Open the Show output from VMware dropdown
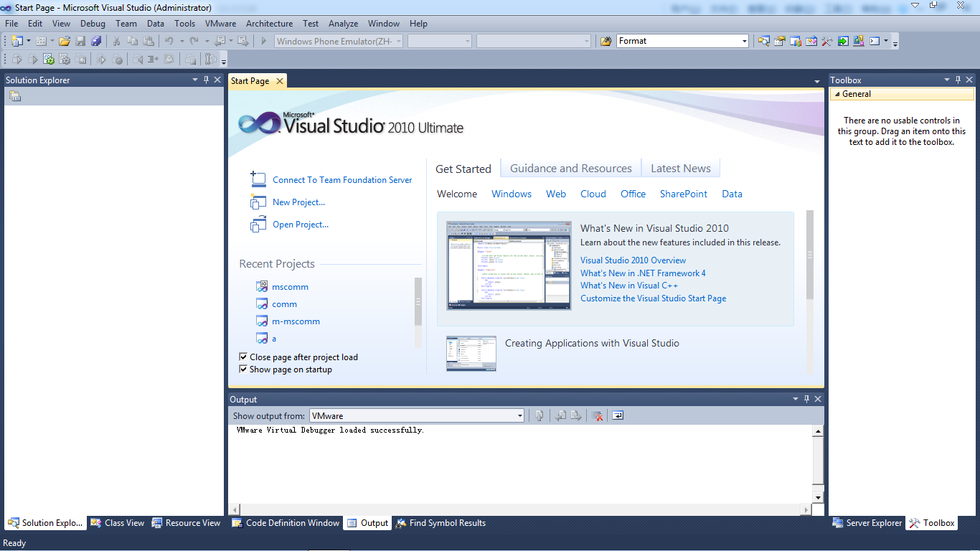The image size is (980, 551). point(520,415)
